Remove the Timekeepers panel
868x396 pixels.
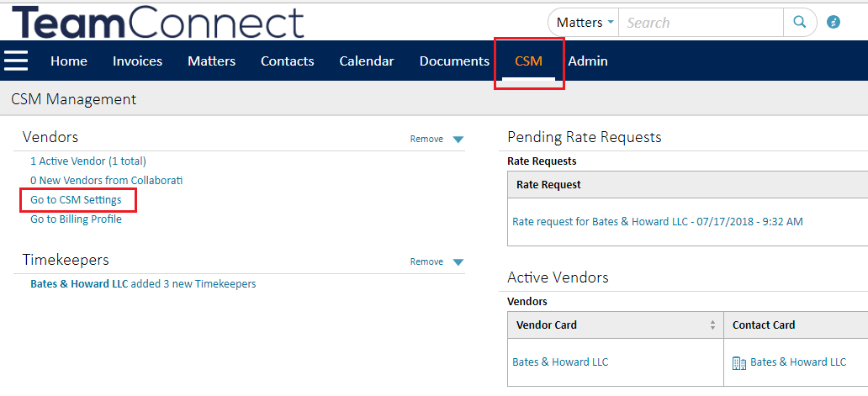(426, 261)
